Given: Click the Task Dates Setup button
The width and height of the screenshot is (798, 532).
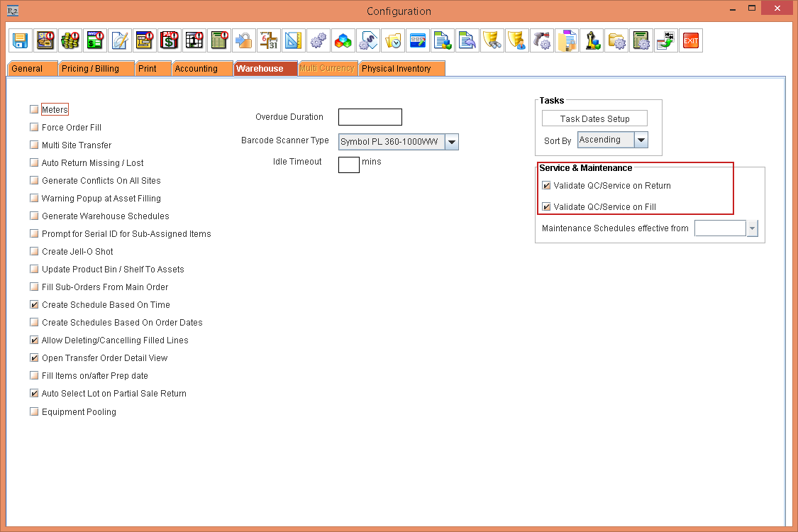Looking at the screenshot, I should point(594,118).
